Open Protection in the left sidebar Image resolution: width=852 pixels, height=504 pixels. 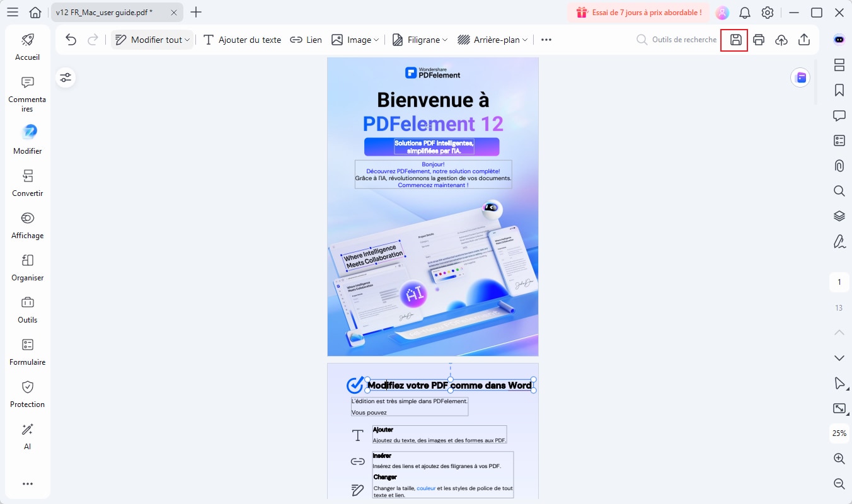[x=27, y=394]
